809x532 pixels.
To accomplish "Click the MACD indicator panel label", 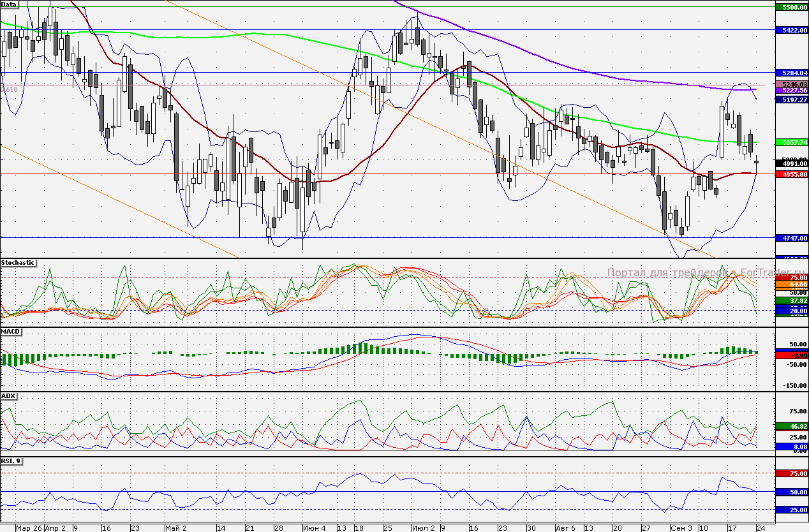I will click(x=10, y=330).
